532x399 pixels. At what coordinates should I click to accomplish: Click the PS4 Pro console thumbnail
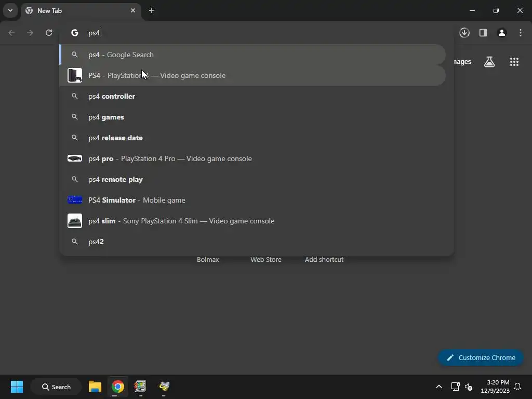(75, 158)
